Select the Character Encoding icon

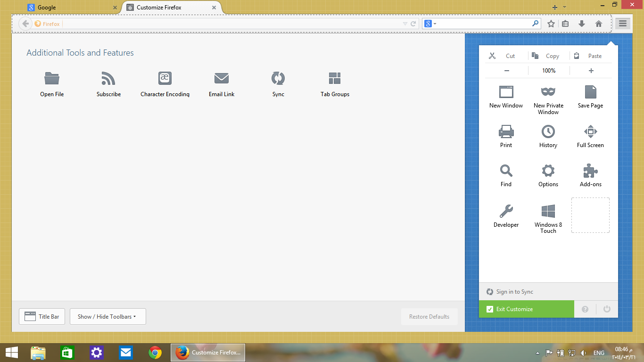[x=165, y=78]
